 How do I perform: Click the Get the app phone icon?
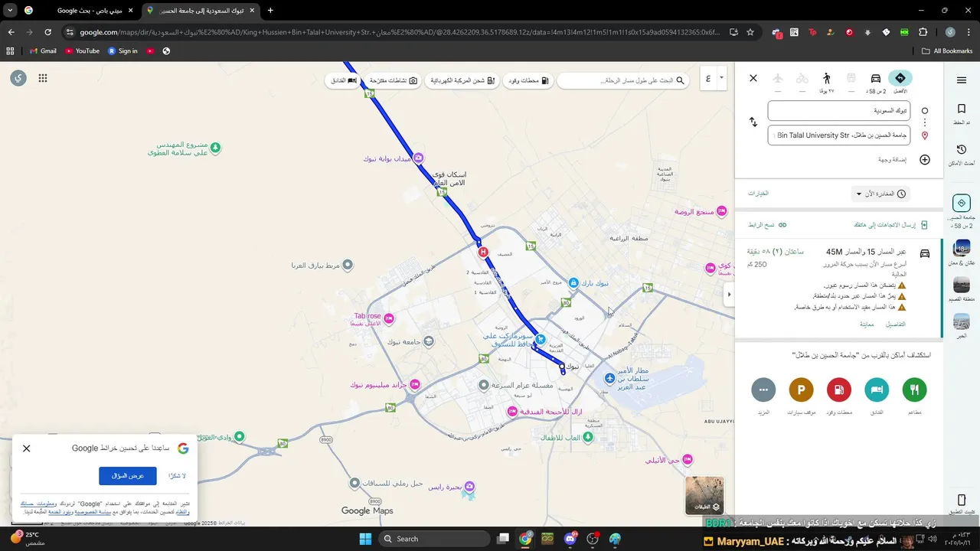pyautogui.click(x=962, y=500)
